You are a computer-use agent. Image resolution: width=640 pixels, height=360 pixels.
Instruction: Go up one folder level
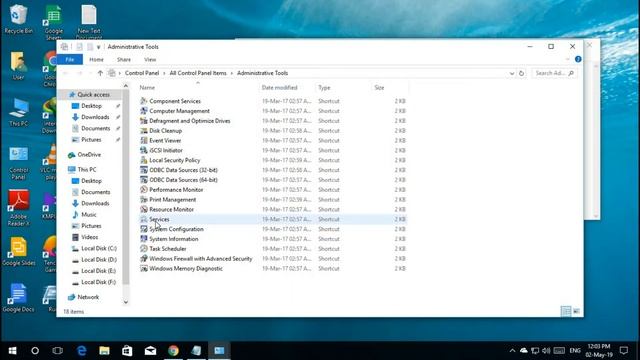coord(100,73)
